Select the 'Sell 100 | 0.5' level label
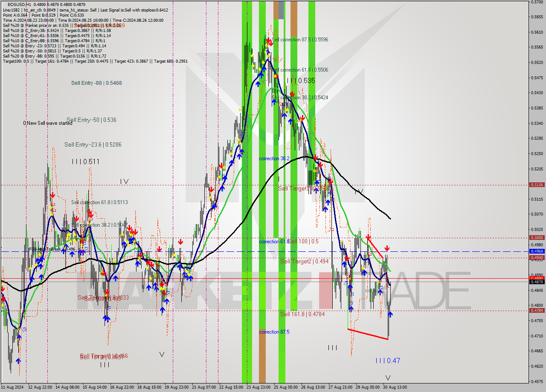This screenshot has height=392, width=546. click(304, 242)
